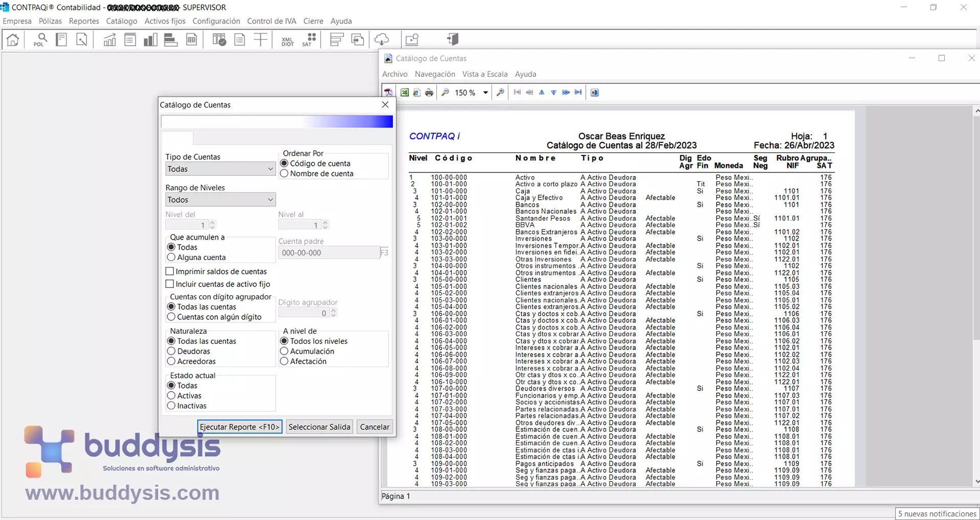Open the POL search pólizas icon
The height and width of the screenshot is (520, 980).
40,39
